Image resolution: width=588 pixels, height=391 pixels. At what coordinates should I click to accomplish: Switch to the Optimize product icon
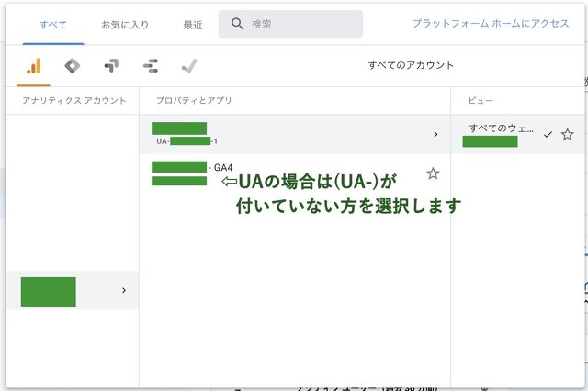(111, 66)
